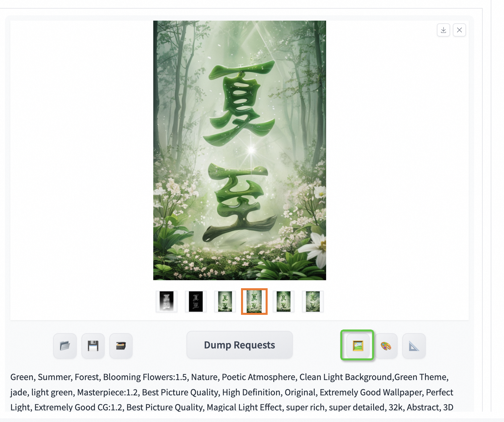
Task: Save image with floppy disk icon
Action: pyautogui.click(x=93, y=346)
